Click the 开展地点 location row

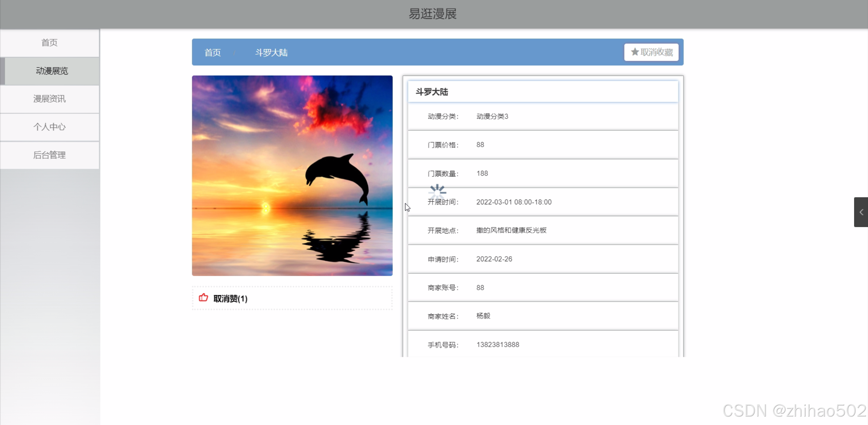543,230
